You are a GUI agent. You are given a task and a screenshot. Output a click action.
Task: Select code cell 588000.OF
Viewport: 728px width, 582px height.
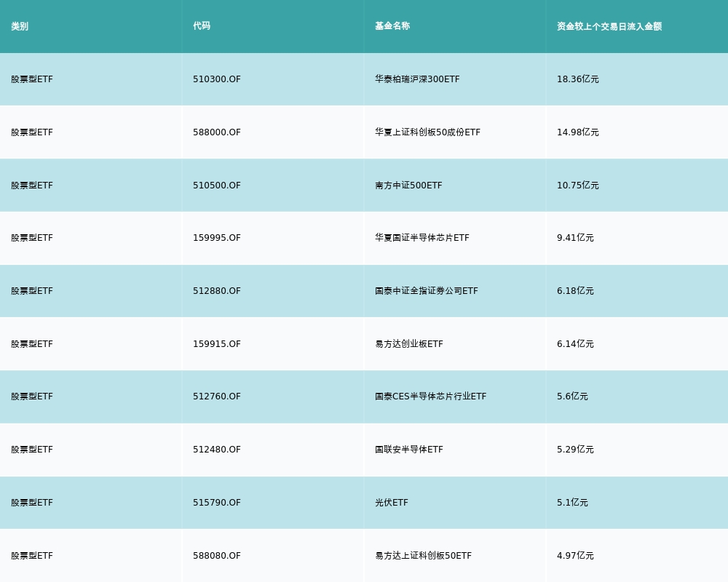point(217,132)
